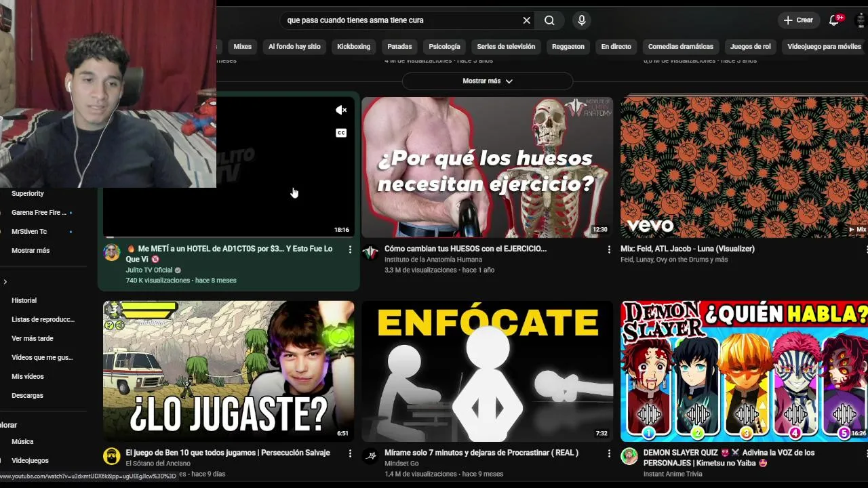The width and height of the screenshot is (868, 488).
Task: Unmute the hover preview video
Action: [x=341, y=110]
